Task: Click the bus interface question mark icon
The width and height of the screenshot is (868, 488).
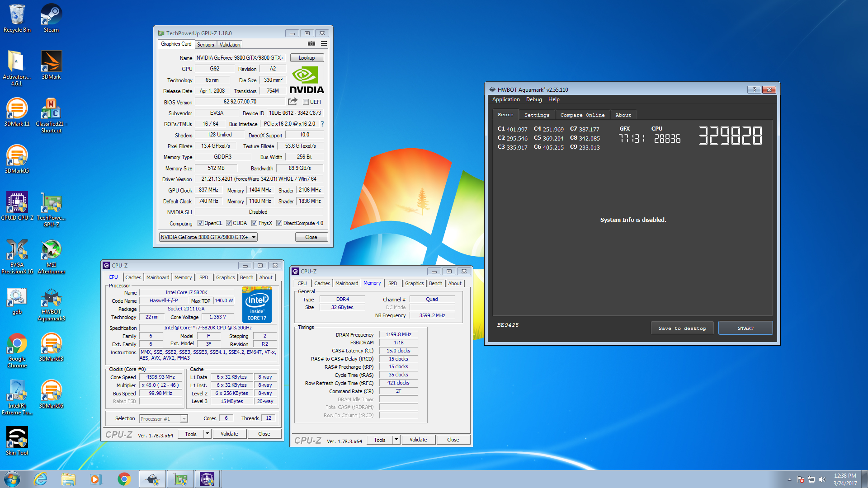Action: click(322, 124)
